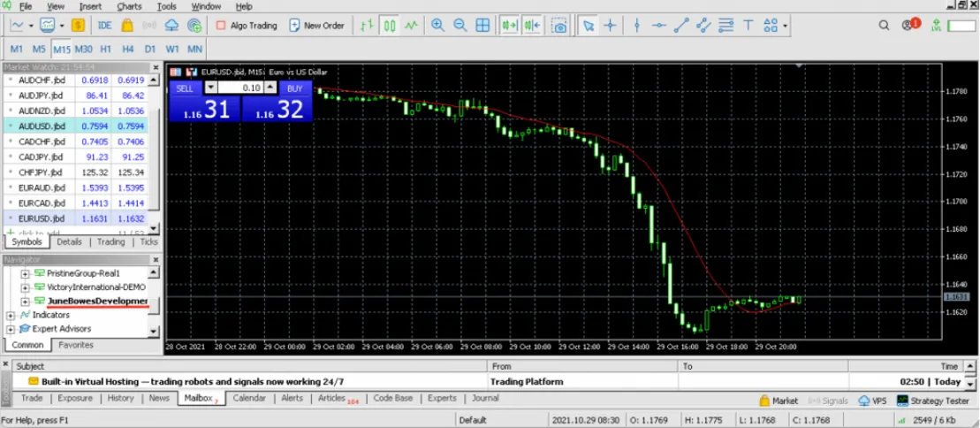
Task: Open the search magnifier icon
Action: click(884, 26)
